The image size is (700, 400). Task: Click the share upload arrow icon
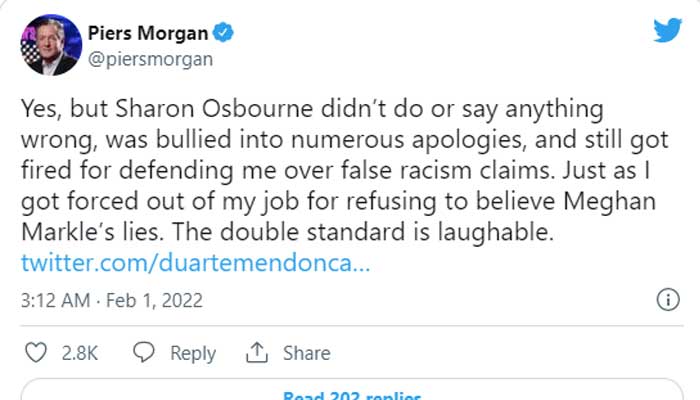(x=257, y=353)
